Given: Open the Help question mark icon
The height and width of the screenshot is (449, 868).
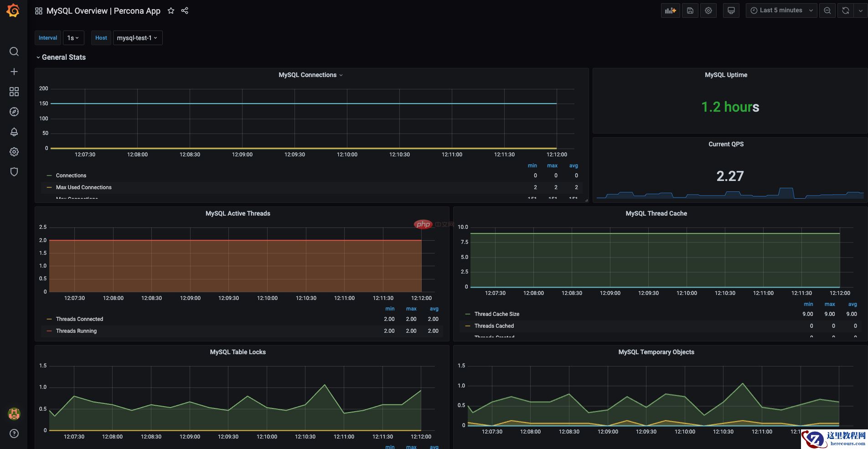Looking at the screenshot, I should tap(14, 434).
